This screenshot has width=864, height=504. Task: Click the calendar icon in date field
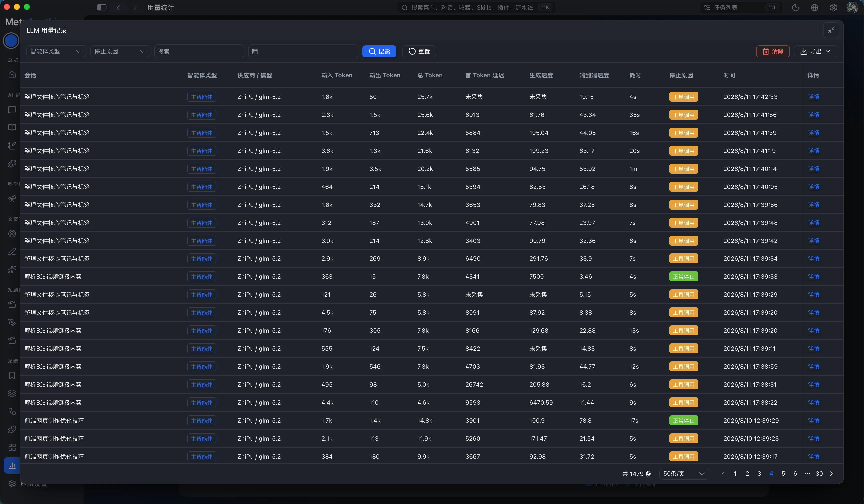[255, 51]
